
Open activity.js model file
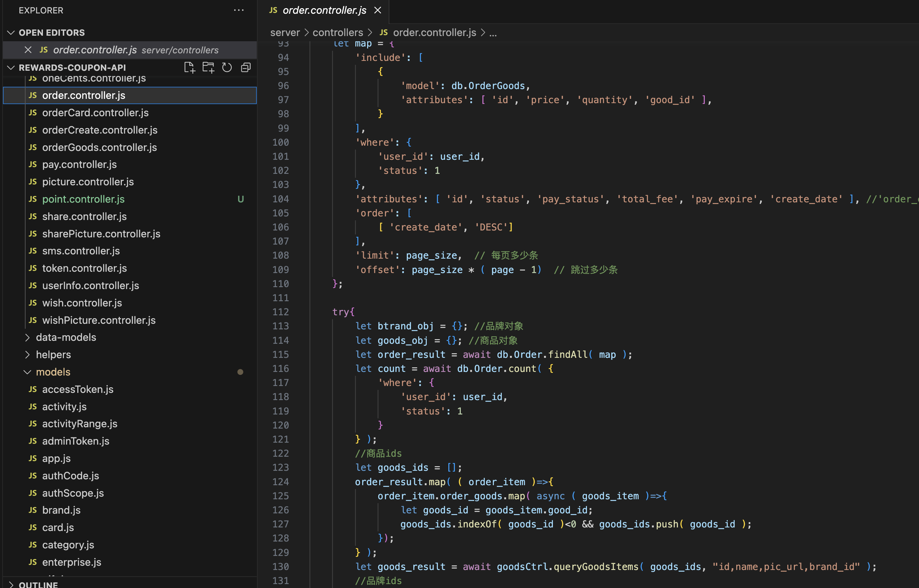(x=130, y=407)
